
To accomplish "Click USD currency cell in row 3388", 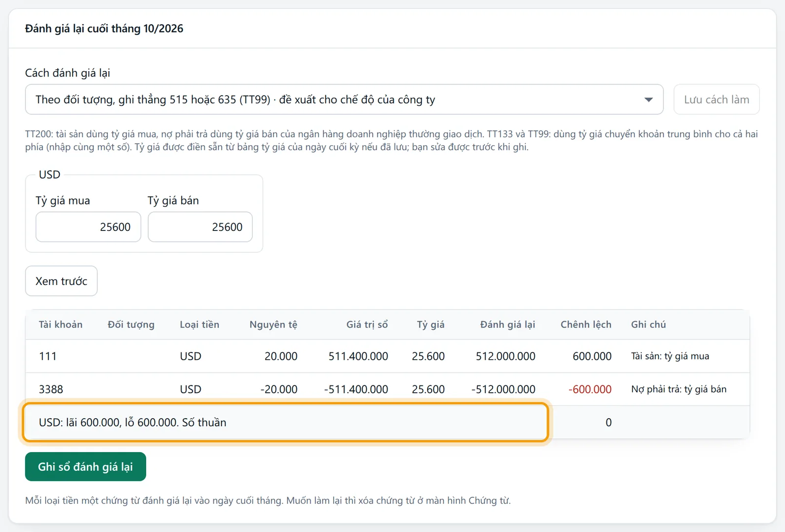I will tap(191, 389).
